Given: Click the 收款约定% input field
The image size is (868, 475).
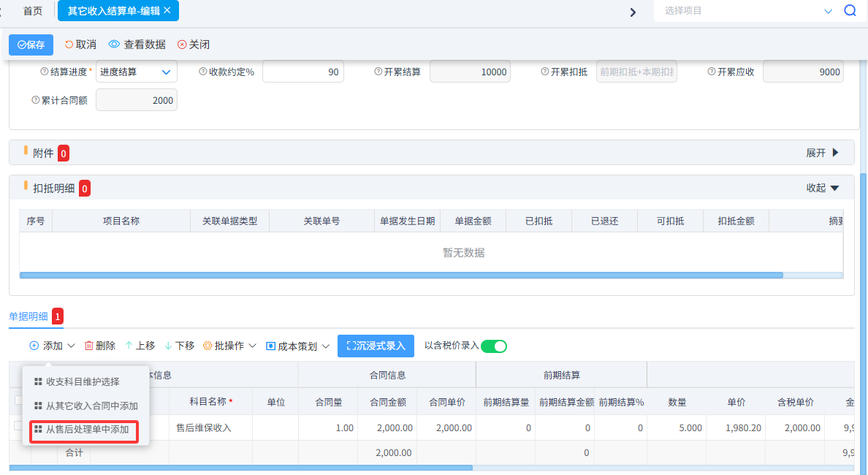Looking at the screenshot, I should 303,72.
